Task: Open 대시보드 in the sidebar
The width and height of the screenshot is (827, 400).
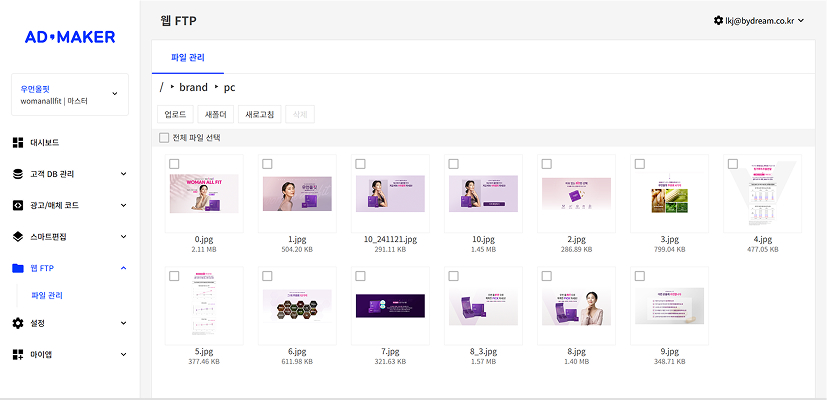Action: click(44, 142)
